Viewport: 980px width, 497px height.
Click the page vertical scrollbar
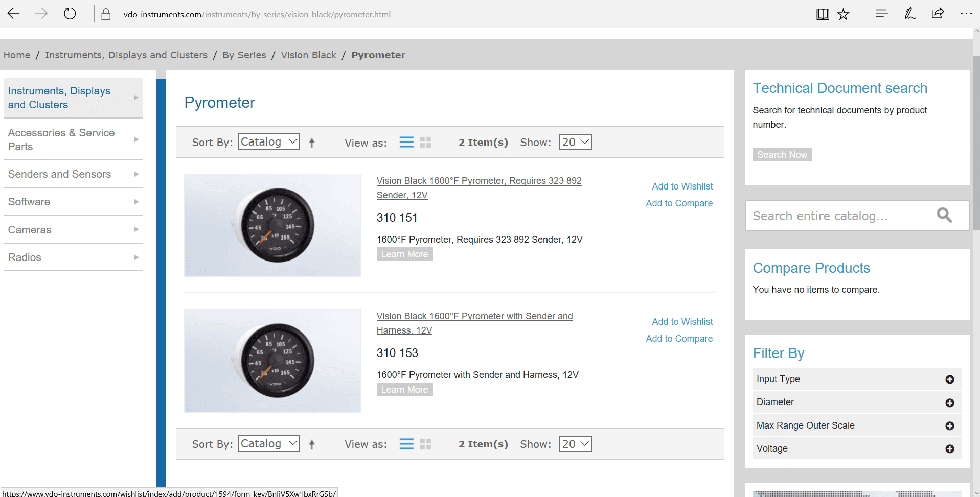[976, 143]
